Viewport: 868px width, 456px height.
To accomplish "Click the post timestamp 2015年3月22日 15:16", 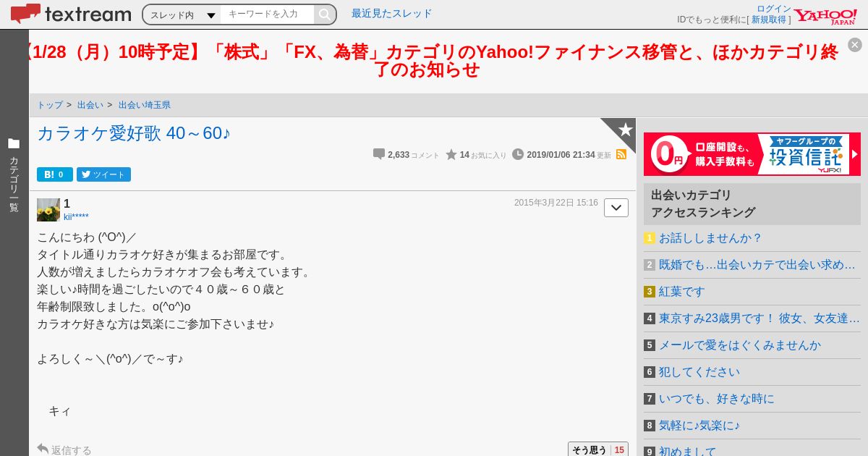I will 556,203.
